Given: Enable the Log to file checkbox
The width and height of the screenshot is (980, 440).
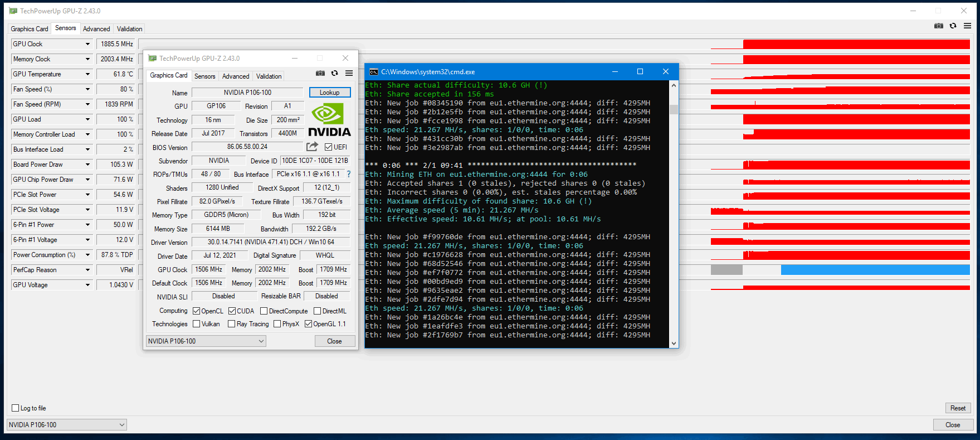Looking at the screenshot, I should (16, 408).
